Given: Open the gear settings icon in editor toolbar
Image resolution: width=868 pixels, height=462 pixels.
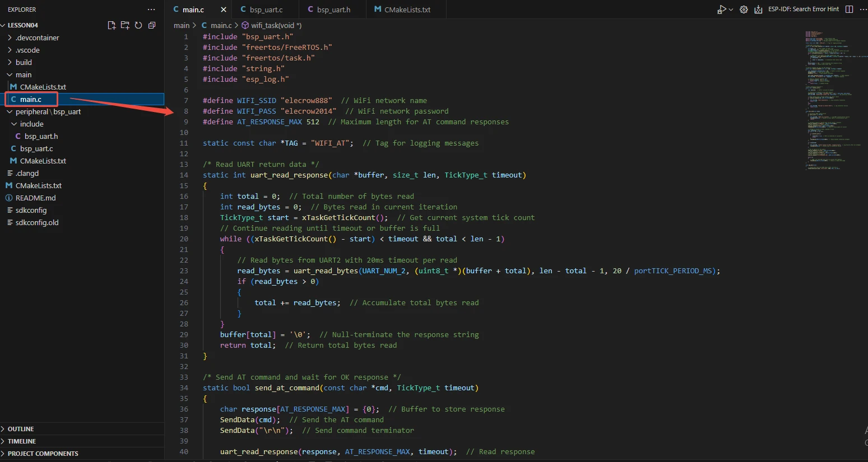Looking at the screenshot, I should click(744, 10).
